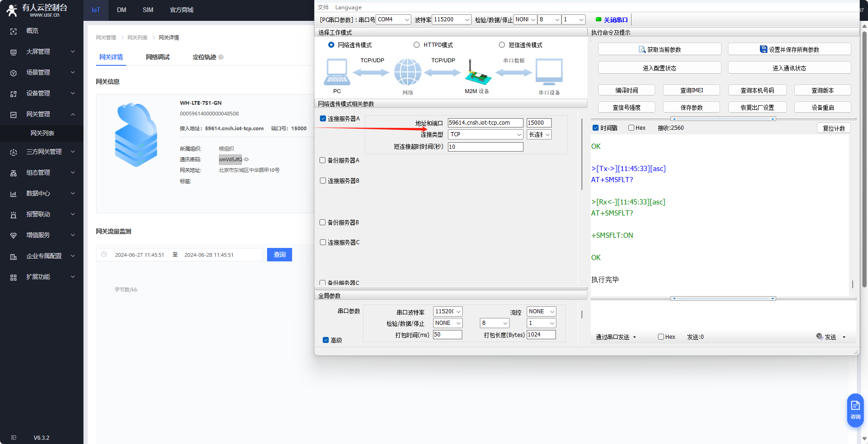Select the HTTPD模式 radio button
868x444 pixels.
416,45
